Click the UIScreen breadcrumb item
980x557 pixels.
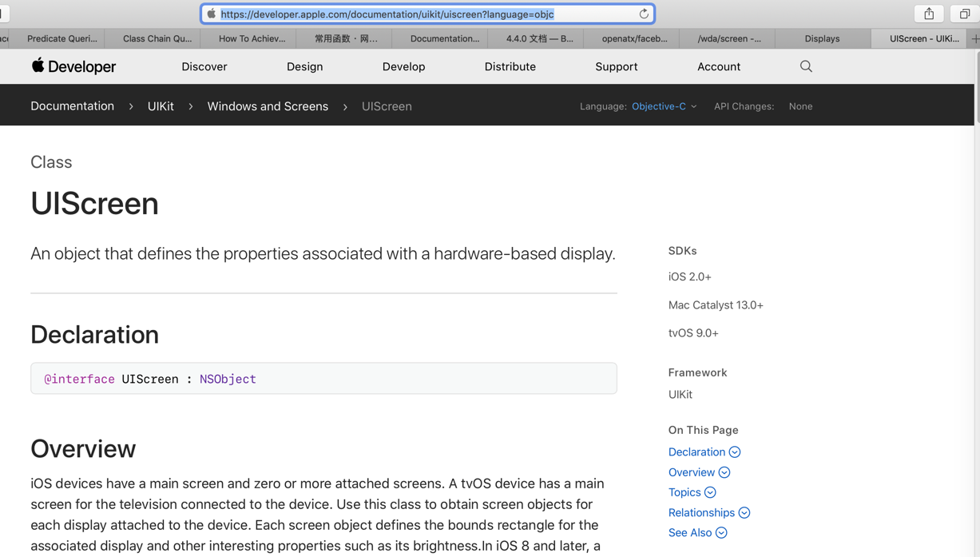pos(387,106)
